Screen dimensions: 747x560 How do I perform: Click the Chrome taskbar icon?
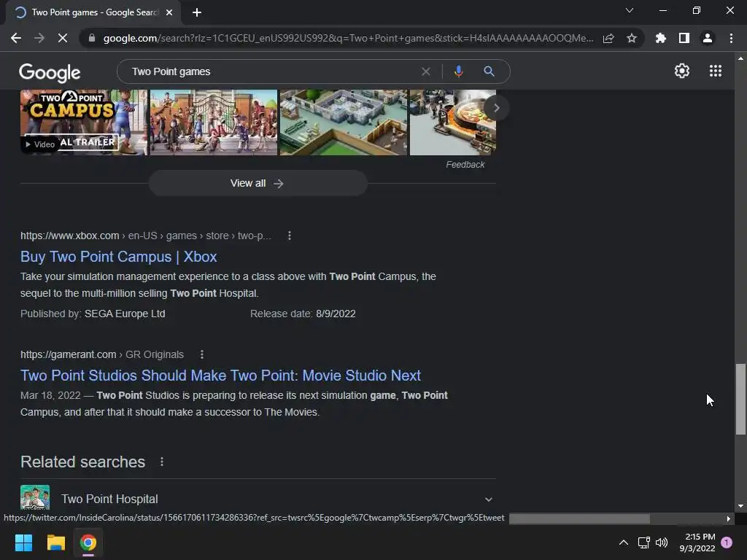tap(88, 542)
